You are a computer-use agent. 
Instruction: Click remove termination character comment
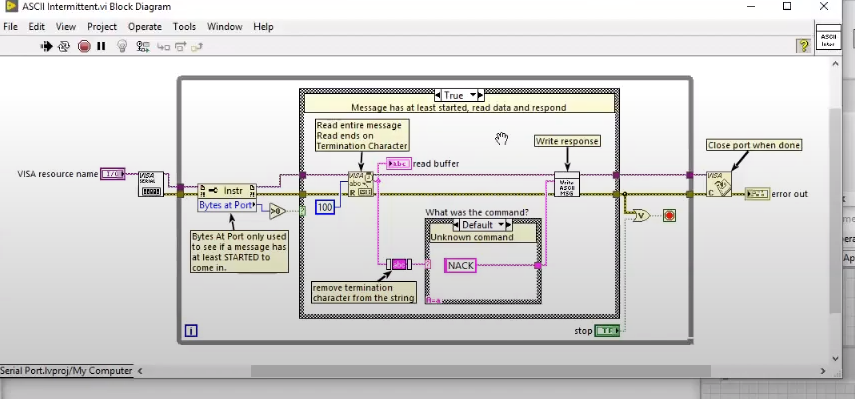(x=364, y=293)
